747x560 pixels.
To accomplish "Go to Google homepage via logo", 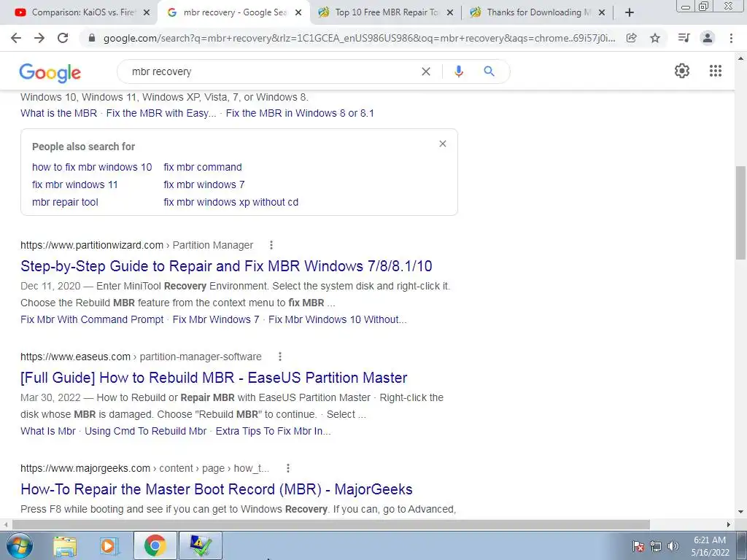I will 50,73.
